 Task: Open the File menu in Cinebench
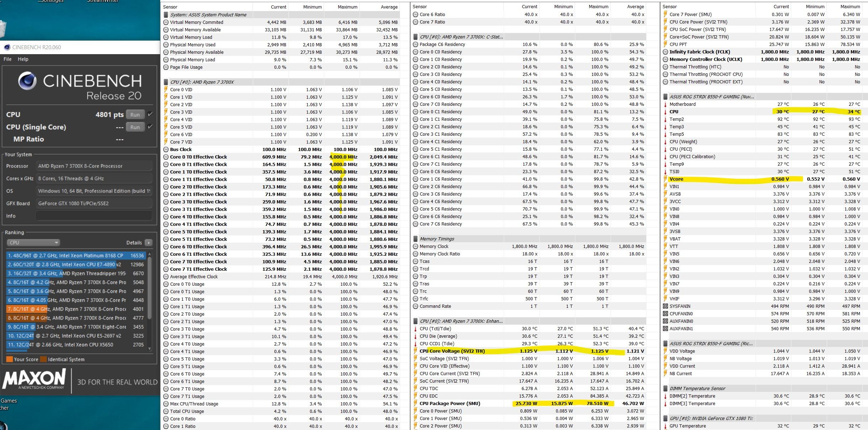click(x=7, y=59)
